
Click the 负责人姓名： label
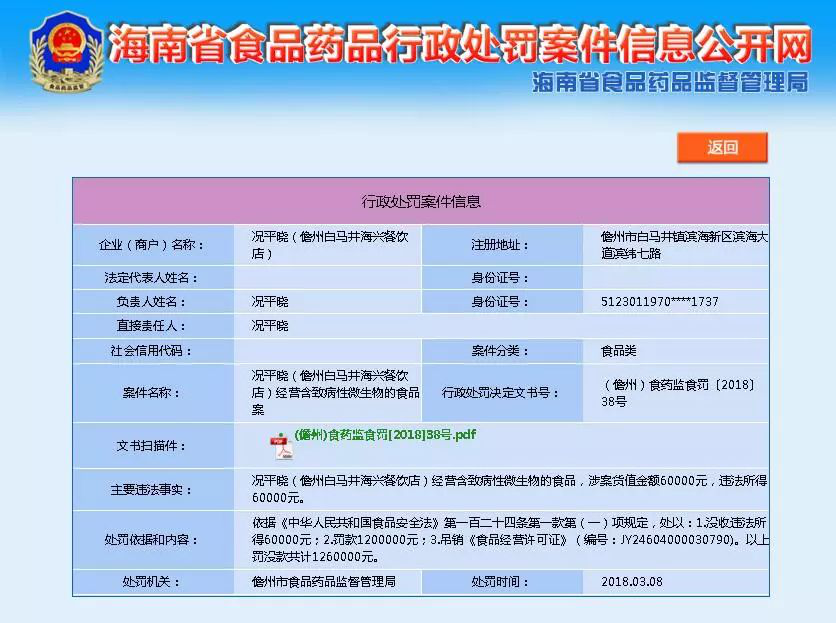151,302
